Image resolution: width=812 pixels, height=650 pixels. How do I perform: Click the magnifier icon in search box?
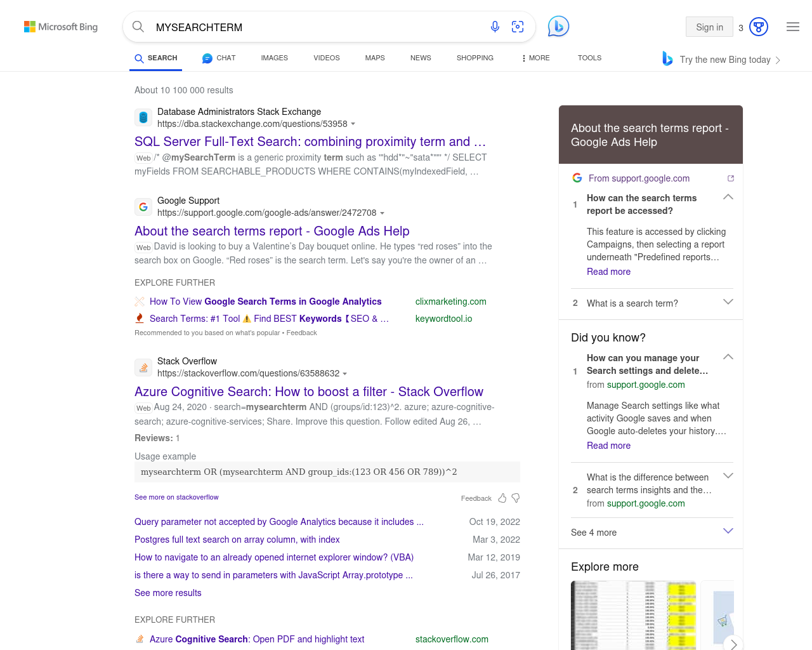pyautogui.click(x=138, y=27)
